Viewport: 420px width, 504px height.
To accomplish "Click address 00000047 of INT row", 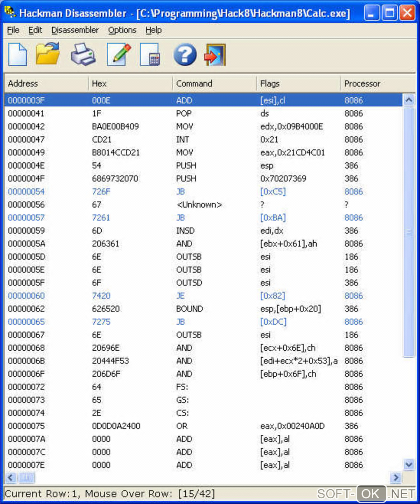I will 26,139.
